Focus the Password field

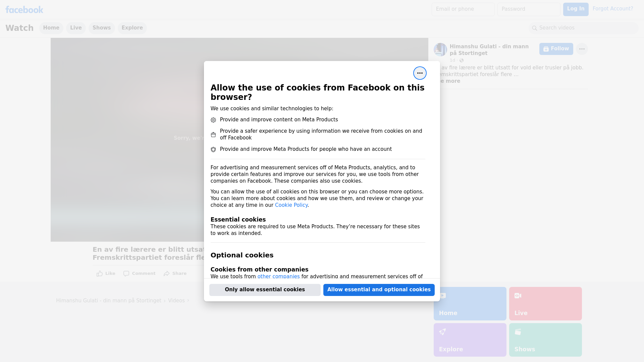(x=529, y=9)
